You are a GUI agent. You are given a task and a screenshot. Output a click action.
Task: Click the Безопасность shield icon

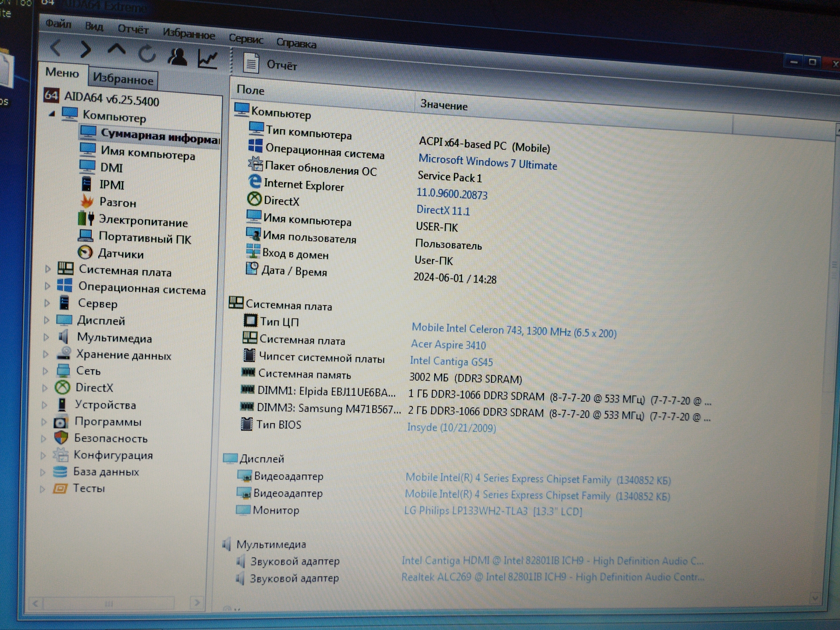(61, 438)
